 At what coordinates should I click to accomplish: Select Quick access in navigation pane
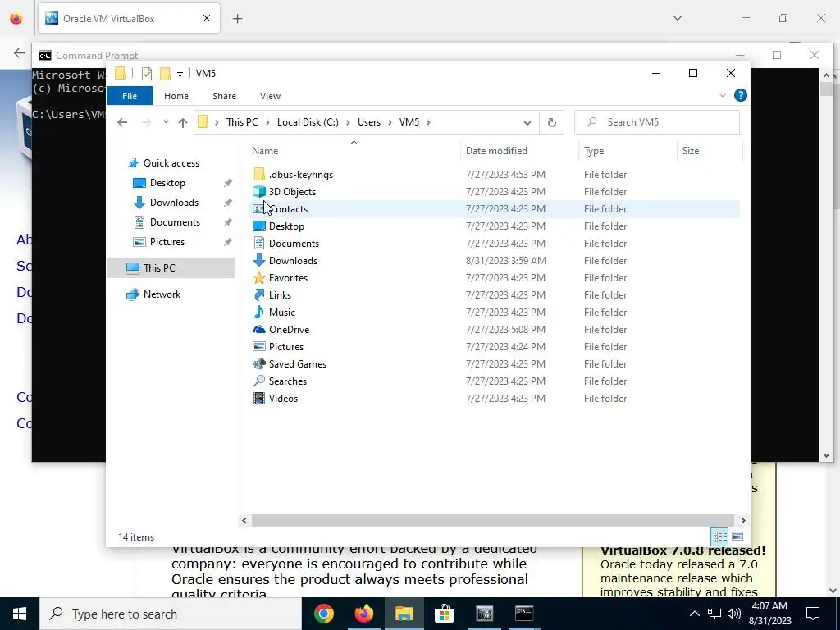171,163
